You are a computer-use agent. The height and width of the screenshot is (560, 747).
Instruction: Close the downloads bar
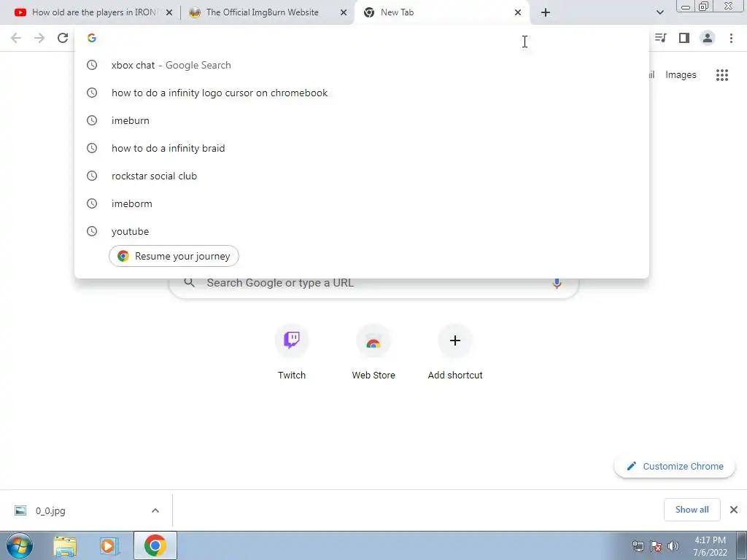pos(734,510)
